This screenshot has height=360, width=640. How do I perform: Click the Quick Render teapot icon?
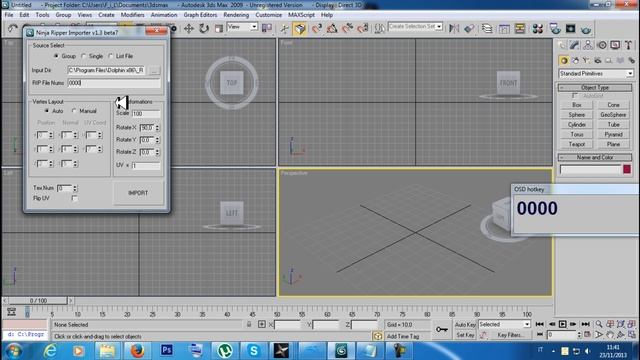(586, 29)
